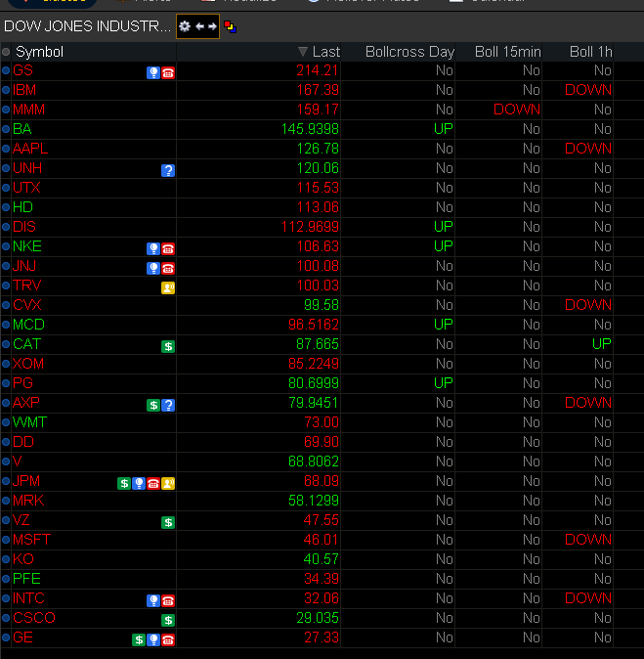Image resolution: width=644 pixels, height=659 pixels.
Task: Toggle the blue dot marker beside AAPL
Action: tap(6, 149)
